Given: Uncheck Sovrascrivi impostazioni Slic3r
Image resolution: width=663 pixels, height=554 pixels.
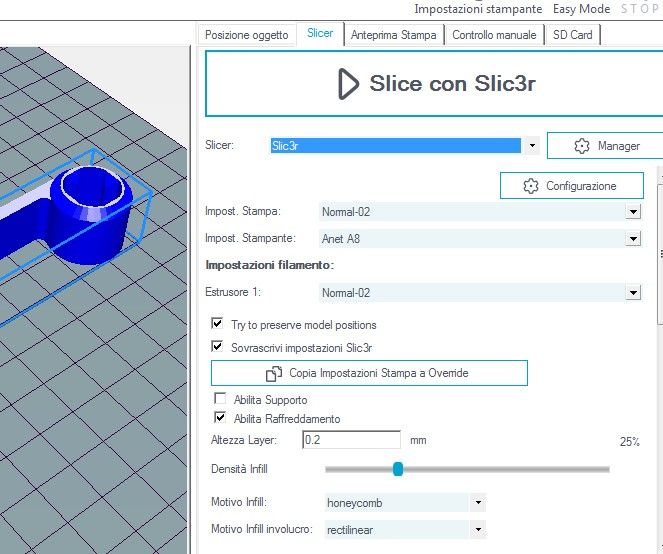Looking at the screenshot, I should click(218, 346).
